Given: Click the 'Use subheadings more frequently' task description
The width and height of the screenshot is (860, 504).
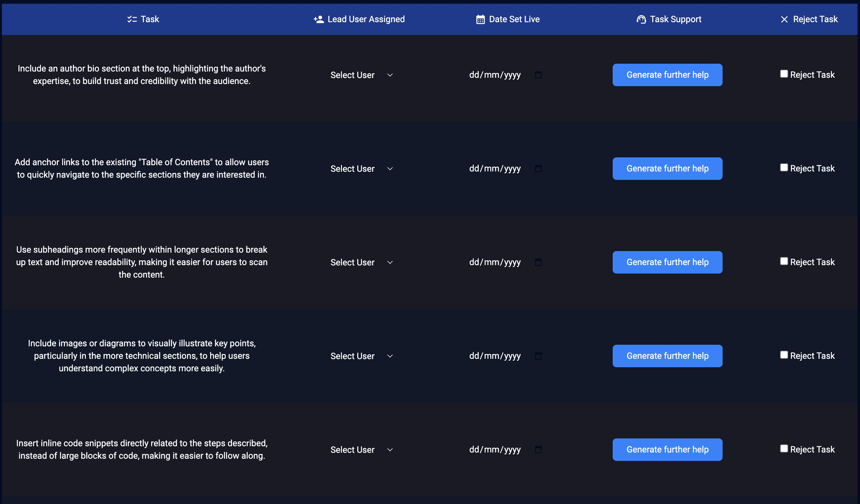Looking at the screenshot, I should pos(142,262).
